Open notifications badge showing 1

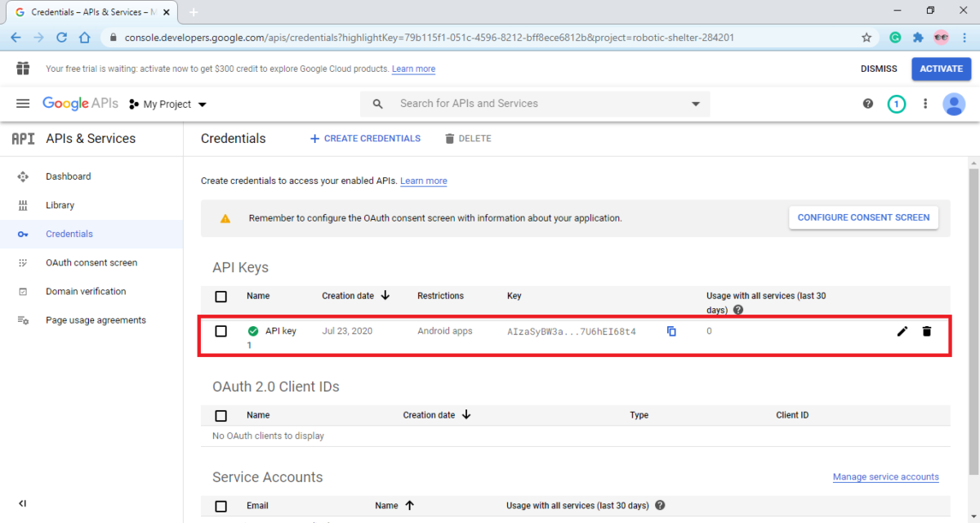(x=897, y=104)
